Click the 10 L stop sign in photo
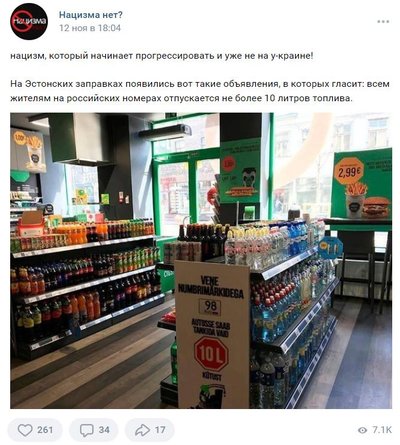Image resolution: width=400 pixels, height=445 pixels. tap(211, 354)
